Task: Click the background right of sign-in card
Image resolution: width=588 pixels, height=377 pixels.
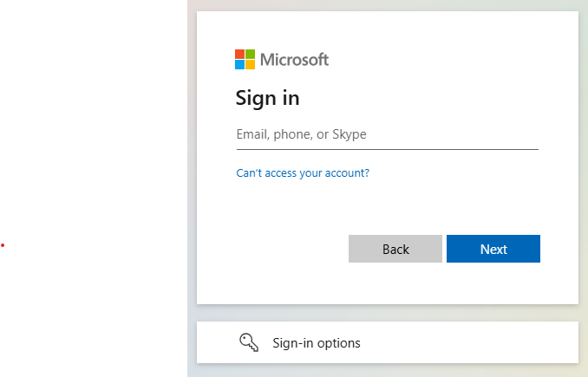Action: click(x=583, y=173)
